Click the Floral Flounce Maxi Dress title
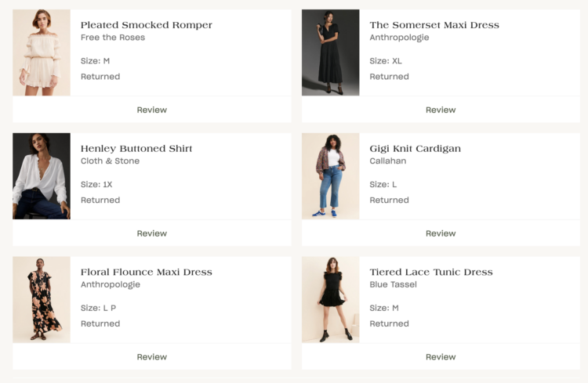This screenshot has width=588, height=383. coord(146,273)
